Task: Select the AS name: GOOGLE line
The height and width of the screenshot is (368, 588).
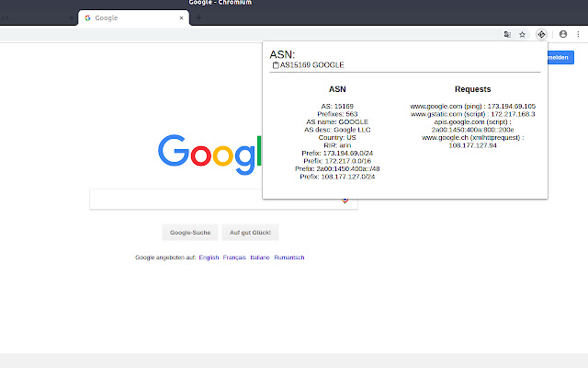Action: coord(337,122)
